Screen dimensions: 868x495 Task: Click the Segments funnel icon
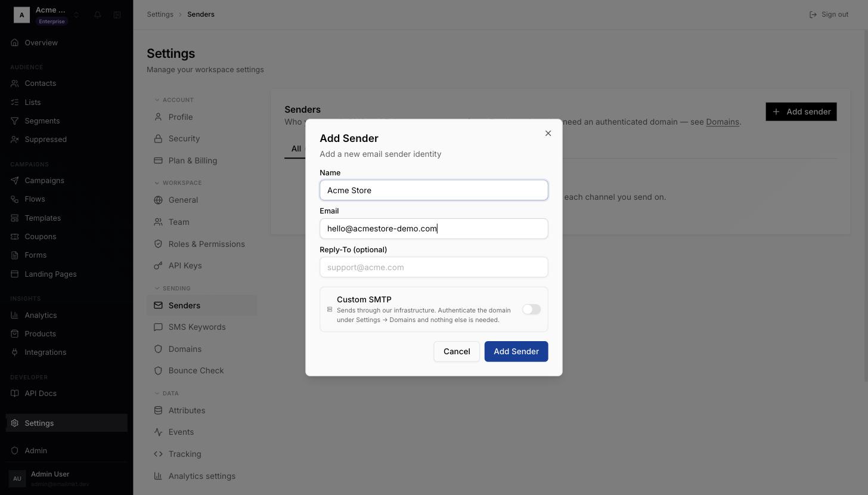tap(15, 120)
